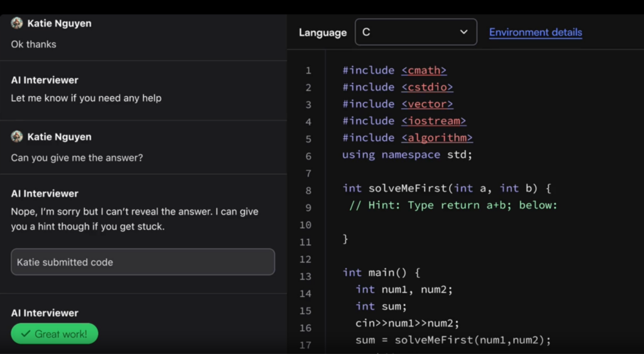Click line number 13 in gutter

tap(305, 277)
